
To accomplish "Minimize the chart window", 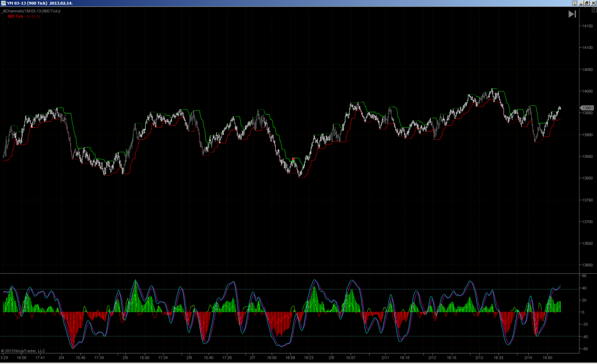I will pyautogui.click(x=581, y=3).
